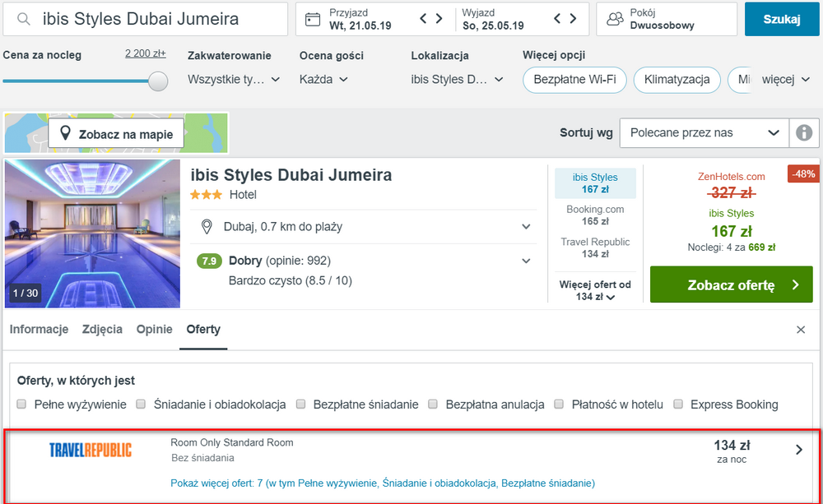
Task: Click Zobacz ofertę button
Action: click(731, 284)
